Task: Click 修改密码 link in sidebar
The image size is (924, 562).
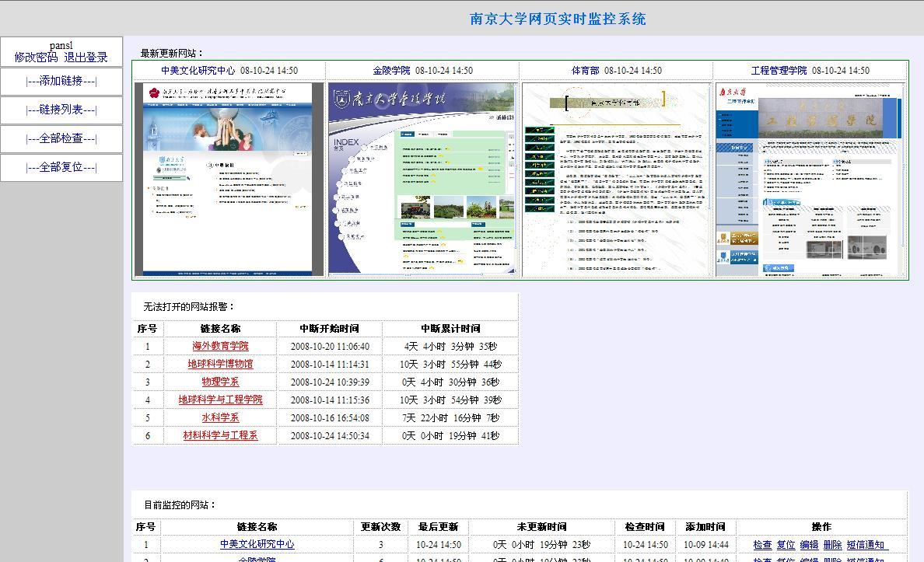Action: pos(36,58)
